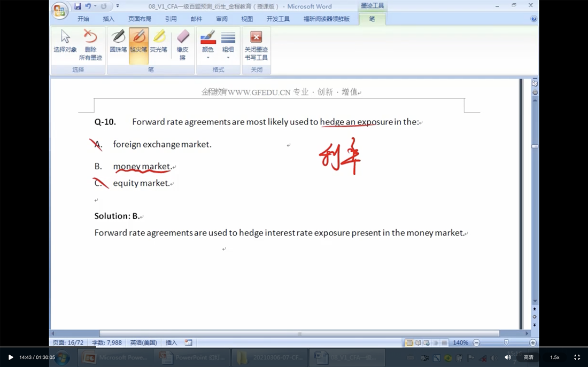This screenshot has width=588, height=367.
Task: Go to next page double-arrow button
Action: 535,325
